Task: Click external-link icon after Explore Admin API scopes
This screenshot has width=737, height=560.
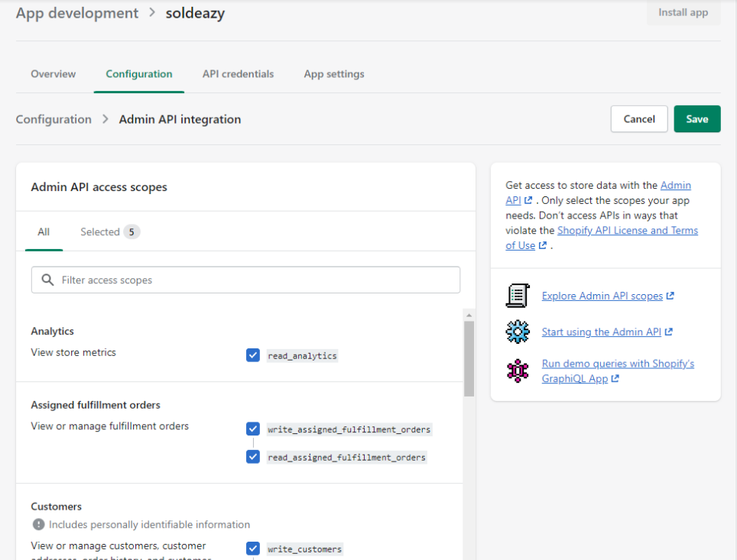Action: [x=670, y=296]
